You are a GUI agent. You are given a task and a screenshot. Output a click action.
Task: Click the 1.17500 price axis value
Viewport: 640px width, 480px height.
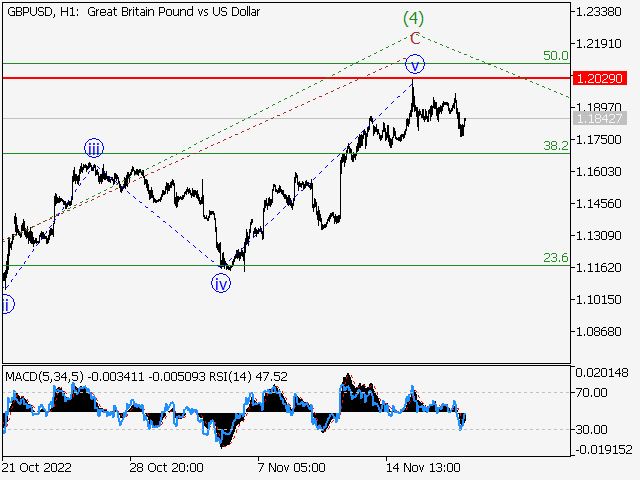click(598, 140)
